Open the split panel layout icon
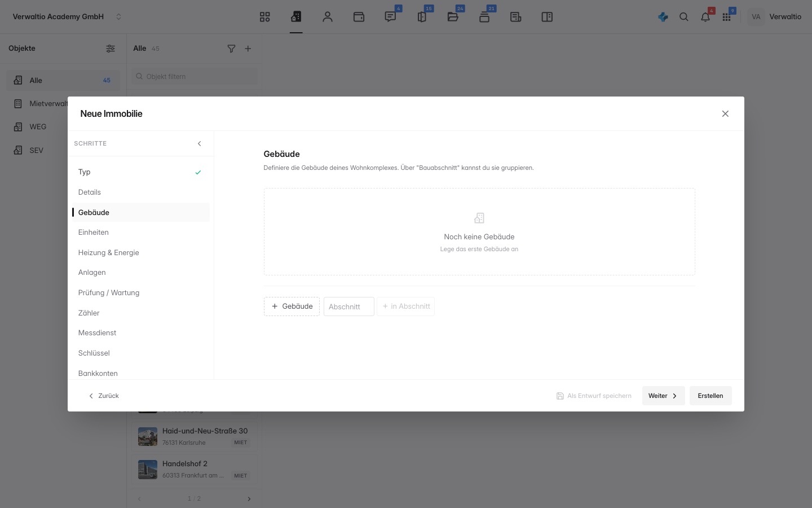The height and width of the screenshot is (508, 812). [x=547, y=17]
